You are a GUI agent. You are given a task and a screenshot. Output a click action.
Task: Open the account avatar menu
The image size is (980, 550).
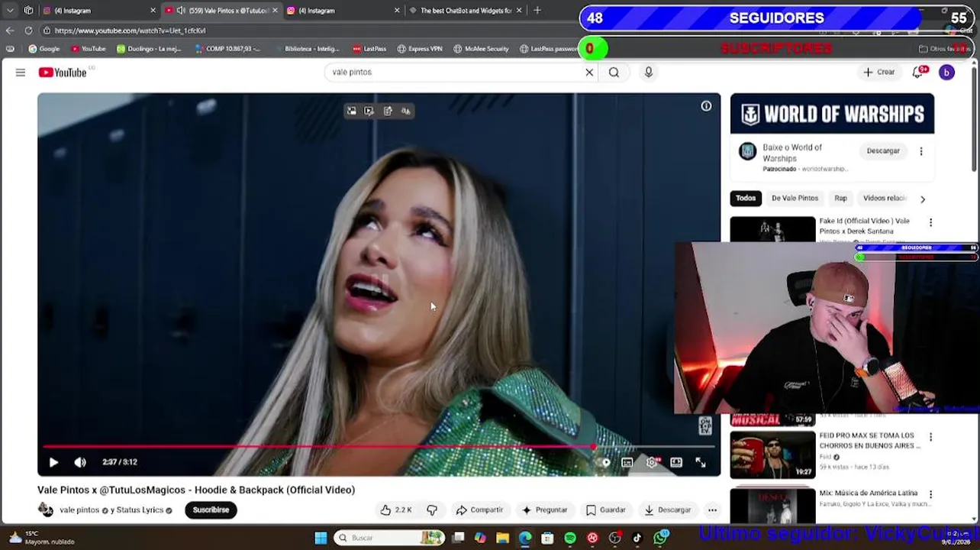click(946, 73)
